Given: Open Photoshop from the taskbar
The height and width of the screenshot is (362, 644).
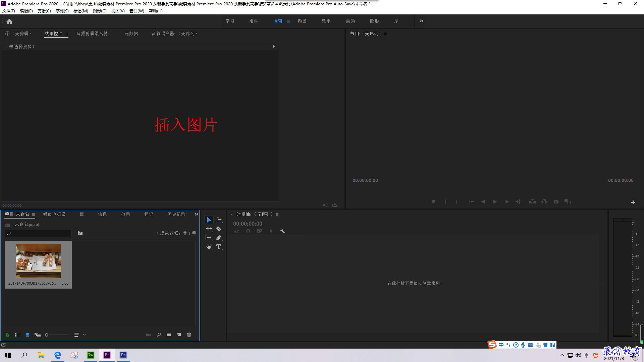Looking at the screenshot, I should click(x=123, y=355).
